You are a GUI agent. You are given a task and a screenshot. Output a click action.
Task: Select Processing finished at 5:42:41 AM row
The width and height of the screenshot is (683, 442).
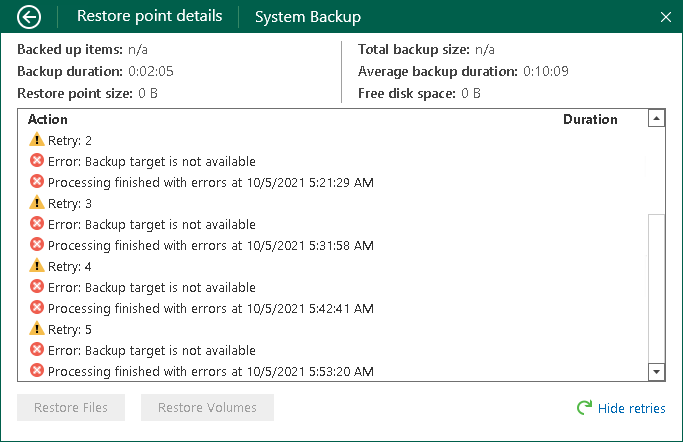pyautogui.click(x=210, y=308)
